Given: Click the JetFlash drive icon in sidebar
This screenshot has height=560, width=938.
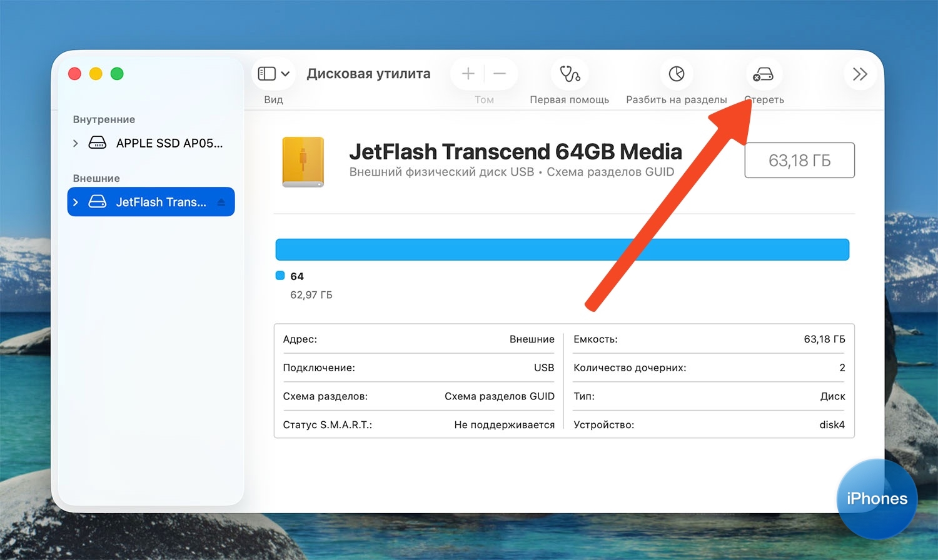Looking at the screenshot, I should (x=98, y=202).
